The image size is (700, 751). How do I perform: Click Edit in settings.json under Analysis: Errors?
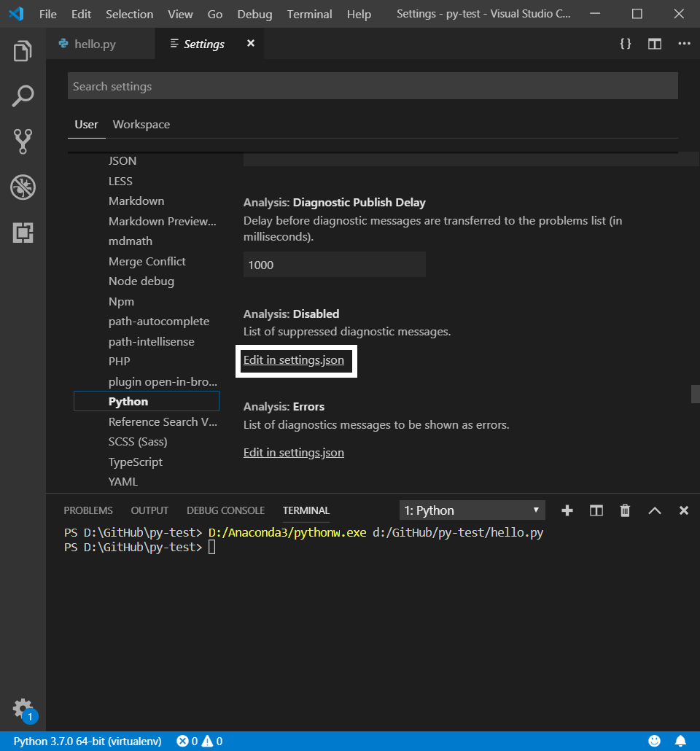click(294, 453)
